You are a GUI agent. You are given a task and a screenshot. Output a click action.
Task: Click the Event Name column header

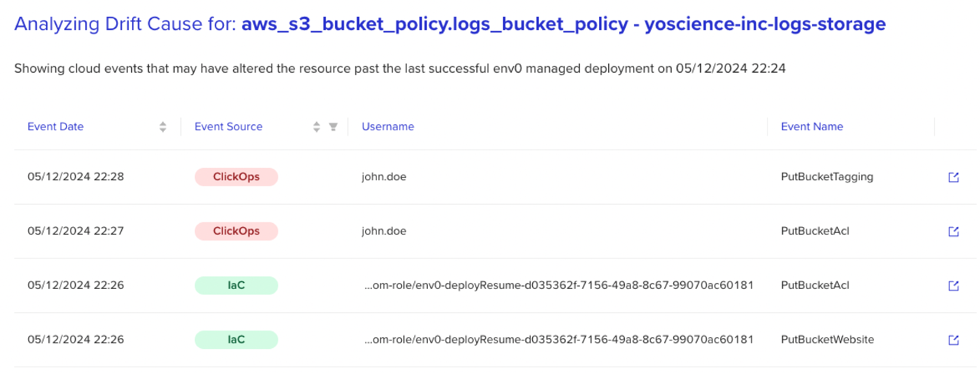pyautogui.click(x=812, y=127)
